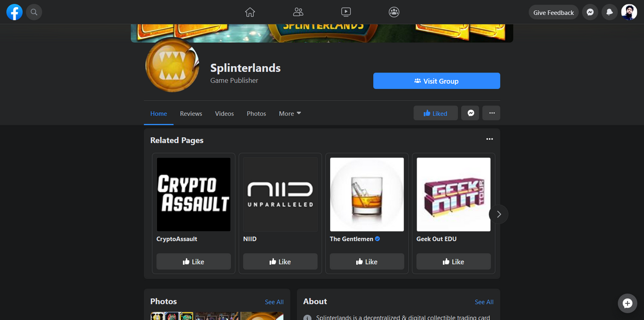
Task: Open the Friends icon in top bar
Action: click(298, 12)
